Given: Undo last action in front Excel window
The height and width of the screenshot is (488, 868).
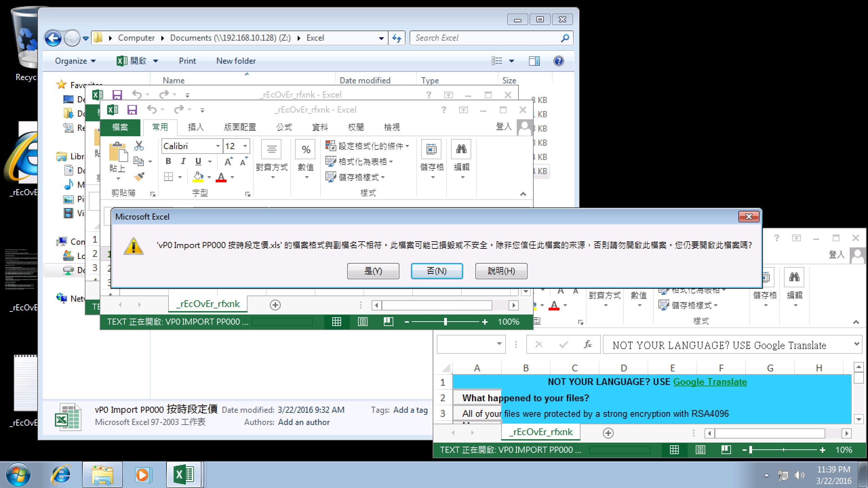Looking at the screenshot, I should (x=152, y=109).
